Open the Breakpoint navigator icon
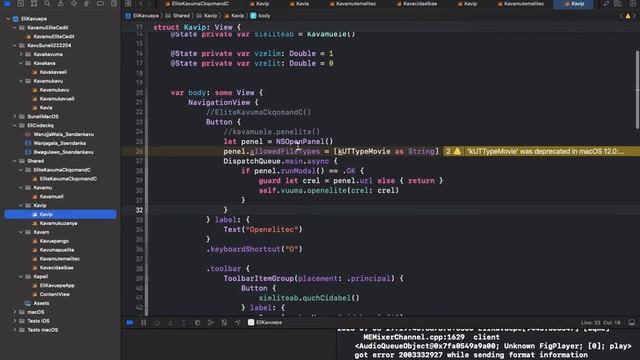640x360 pixels. pos(100,4)
